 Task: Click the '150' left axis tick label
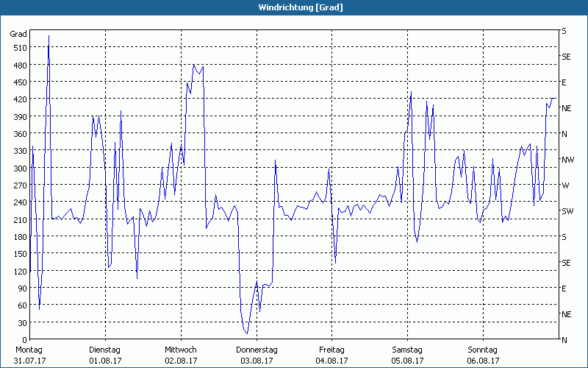(21, 254)
